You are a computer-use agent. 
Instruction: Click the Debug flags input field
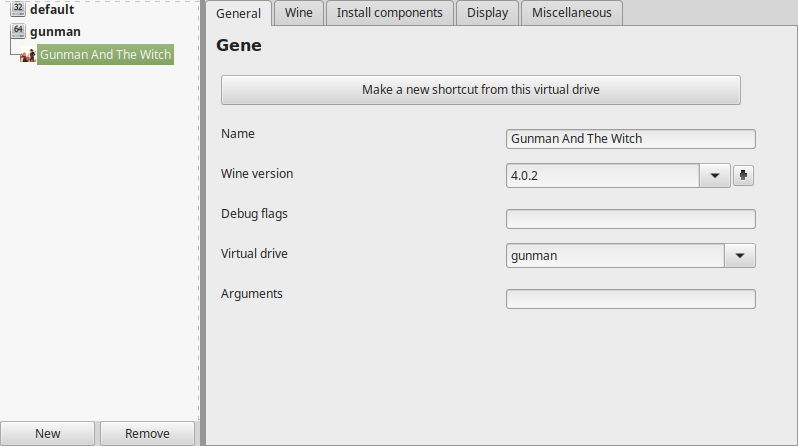[x=631, y=219]
